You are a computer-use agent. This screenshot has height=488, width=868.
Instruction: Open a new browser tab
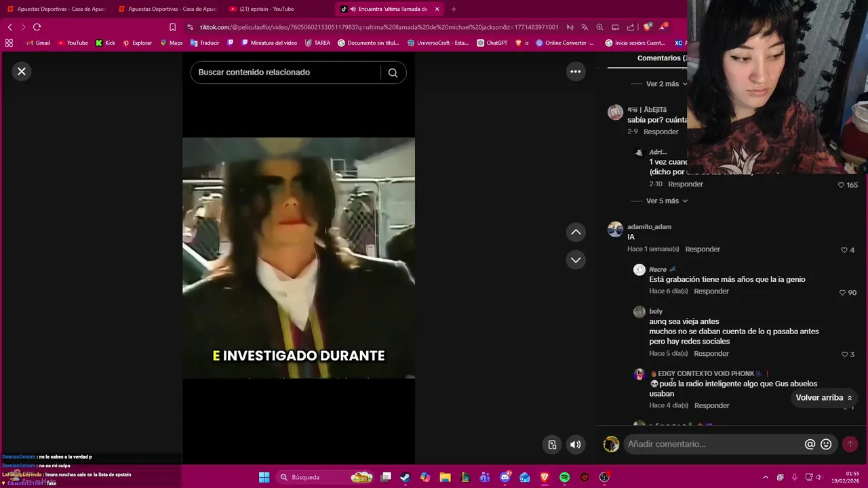[454, 9]
